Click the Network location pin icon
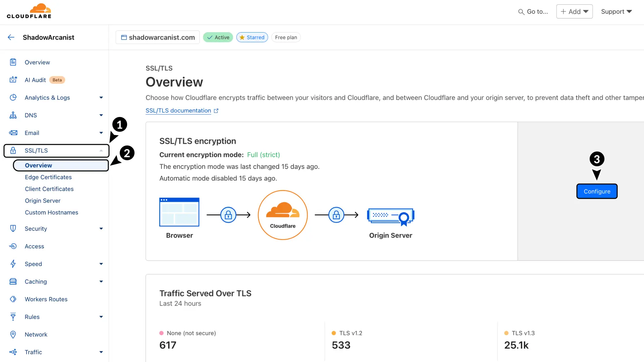 point(13,335)
